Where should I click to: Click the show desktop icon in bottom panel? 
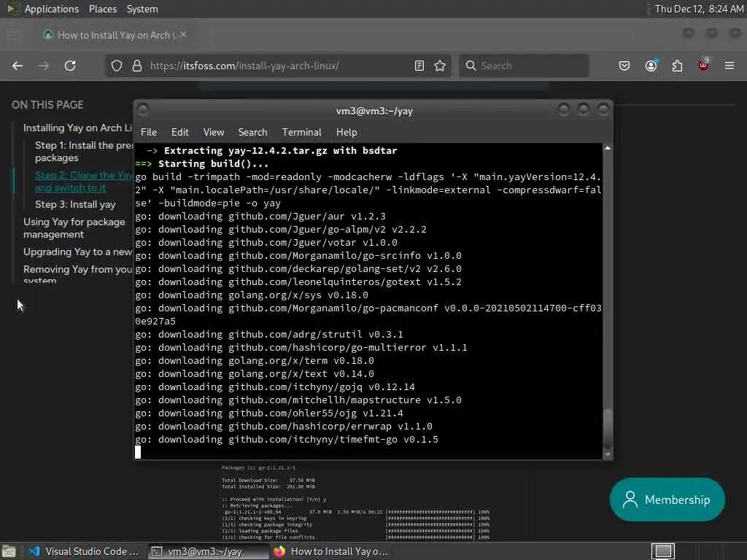click(9, 551)
